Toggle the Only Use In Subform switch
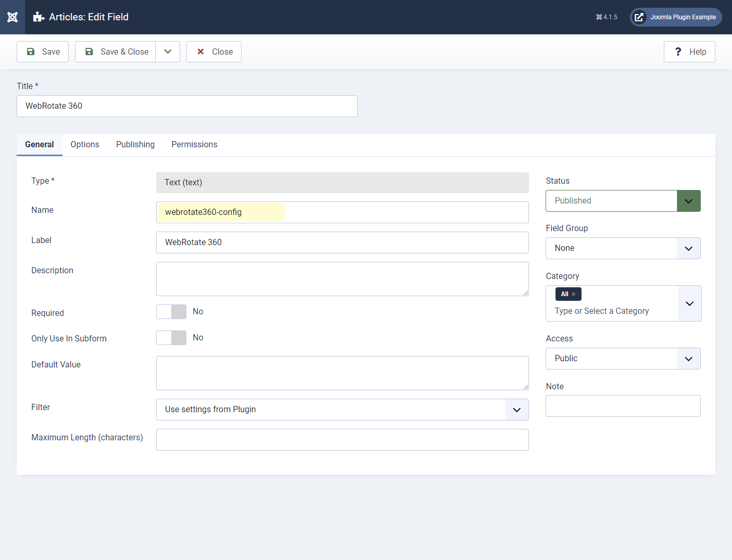The width and height of the screenshot is (732, 560). pyautogui.click(x=171, y=338)
